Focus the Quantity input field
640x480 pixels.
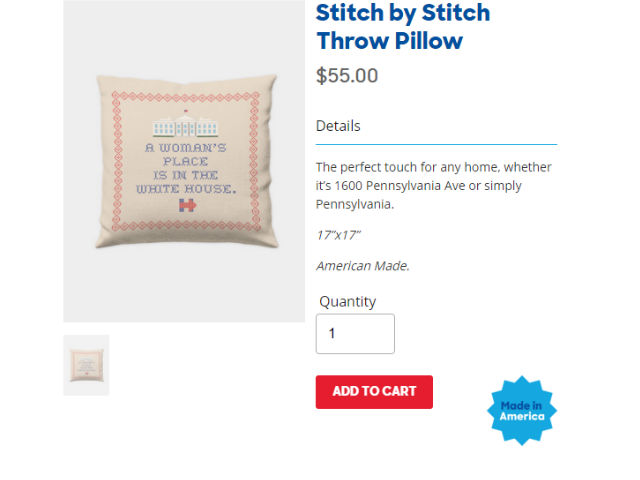(x=355, y=334)
